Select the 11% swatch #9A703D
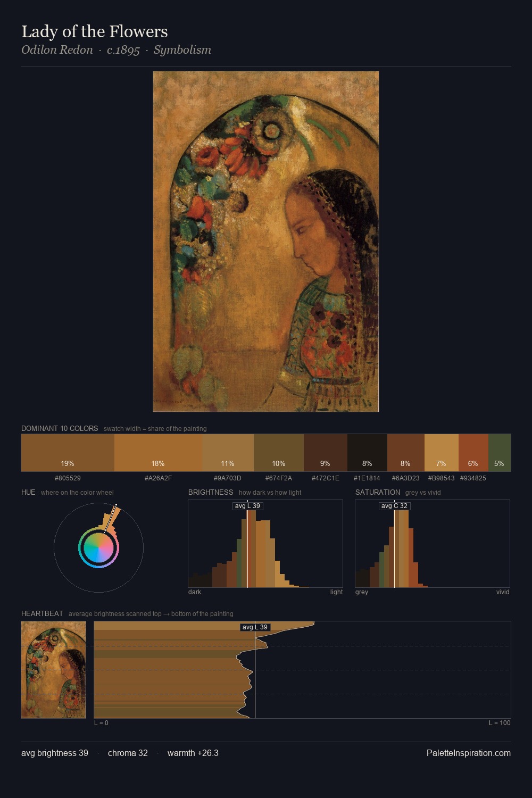The image size is (532, 798). 228,453
